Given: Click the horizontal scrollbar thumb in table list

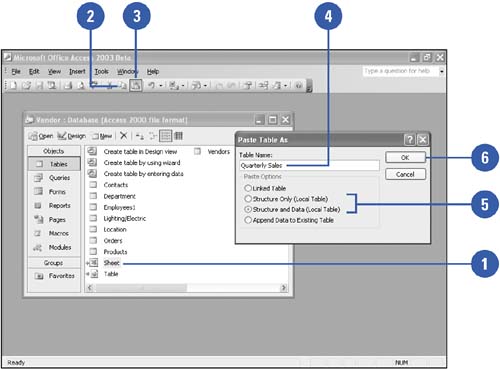Looking at the screenshot, I should pos(141,287).
